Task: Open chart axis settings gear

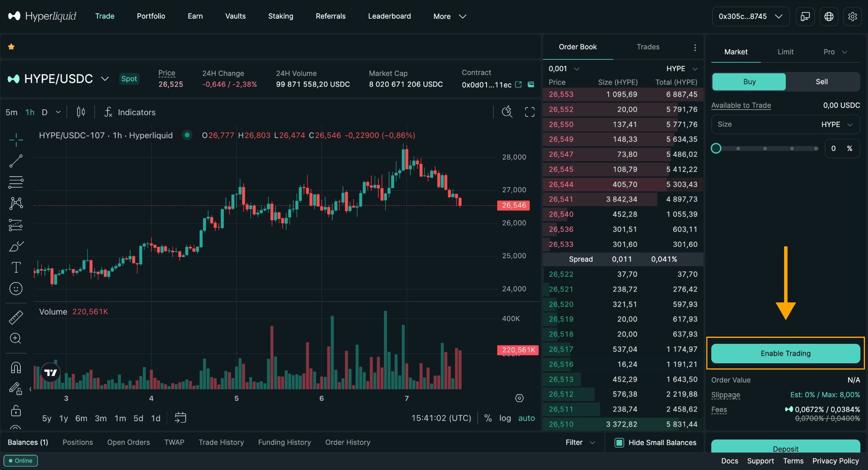Action: [x=520, y=398]
